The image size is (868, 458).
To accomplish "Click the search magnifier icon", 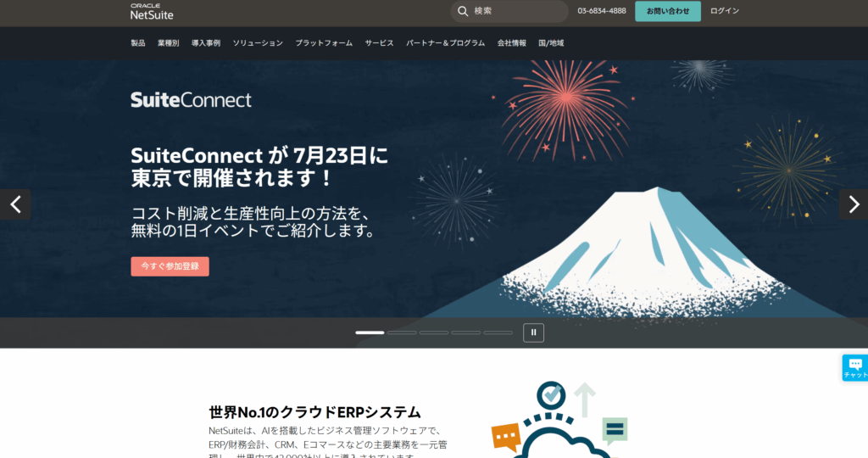I will point(463,11).
